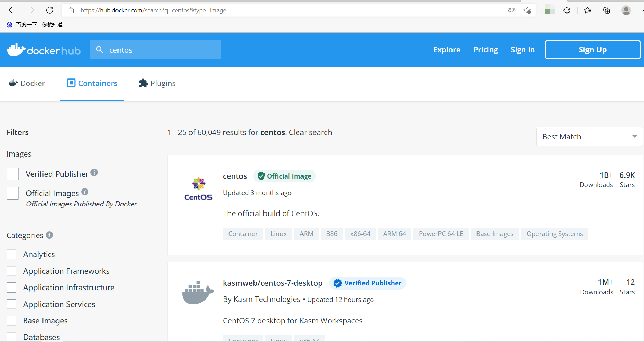This screenshot has width=644, height=342.
Task: Enable the Official Images checkbox
Action: (x=13, y=193)
